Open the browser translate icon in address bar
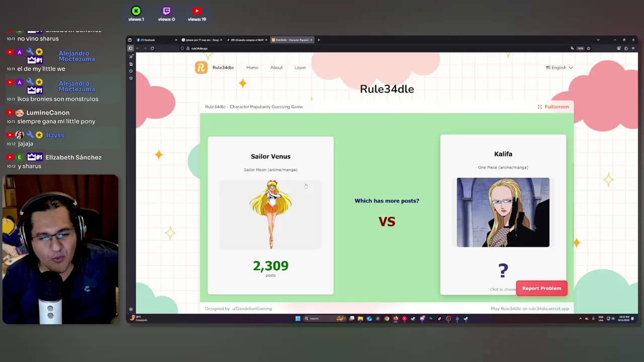Screen dimensions: 644x362 tap(572, 48)
